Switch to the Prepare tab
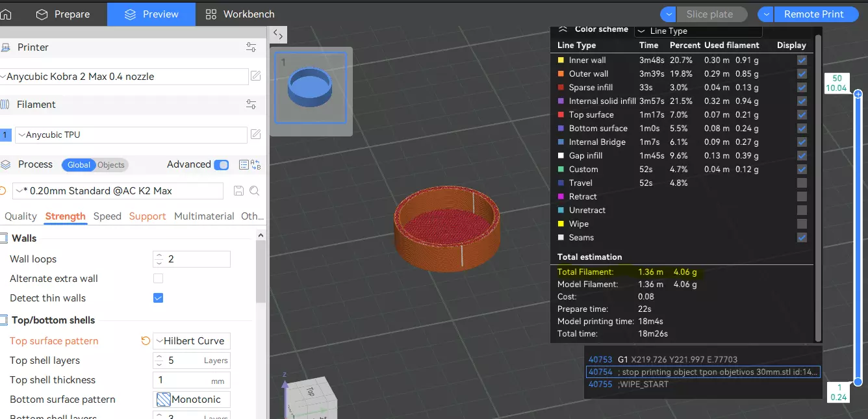 tap(62, 14)
